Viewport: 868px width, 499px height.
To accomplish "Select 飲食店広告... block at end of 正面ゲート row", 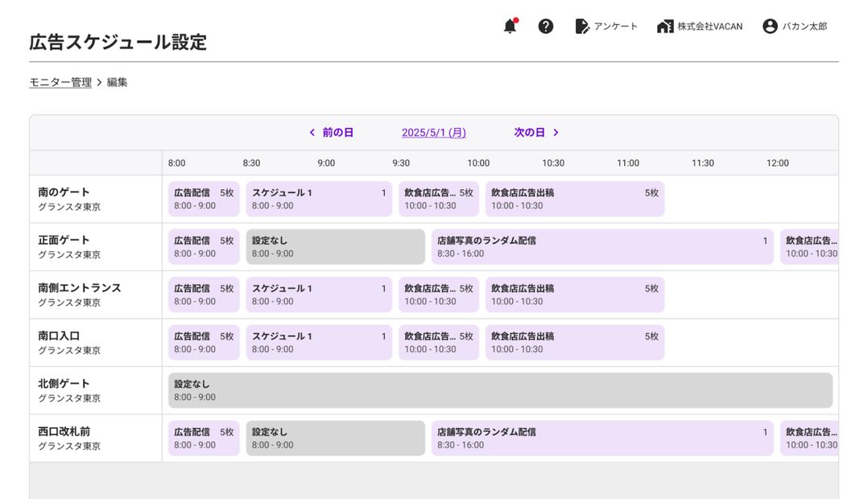I will (x=809, y=247).
